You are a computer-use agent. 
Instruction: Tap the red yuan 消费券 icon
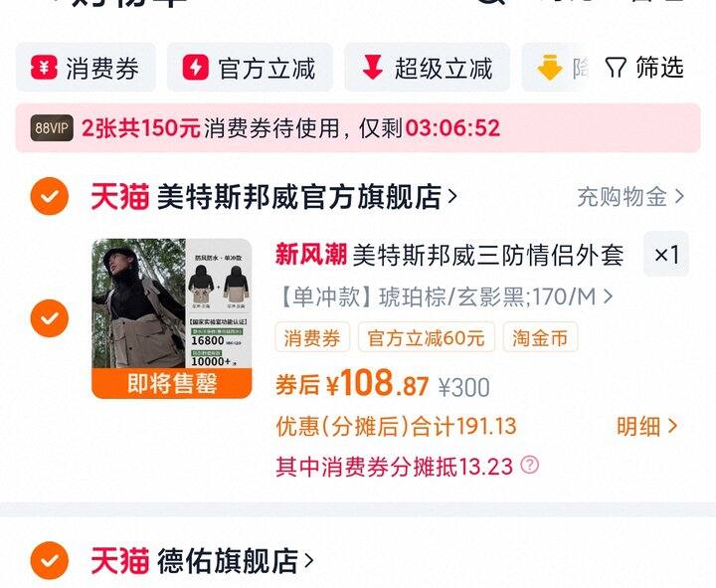click(x=44, y=68)
